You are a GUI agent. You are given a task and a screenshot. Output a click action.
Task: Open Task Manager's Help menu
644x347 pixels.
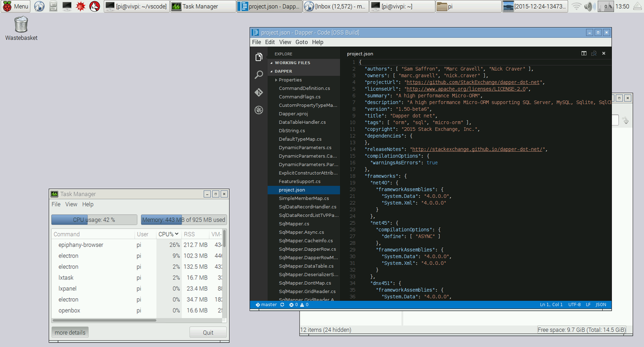(x=87, y=204)
